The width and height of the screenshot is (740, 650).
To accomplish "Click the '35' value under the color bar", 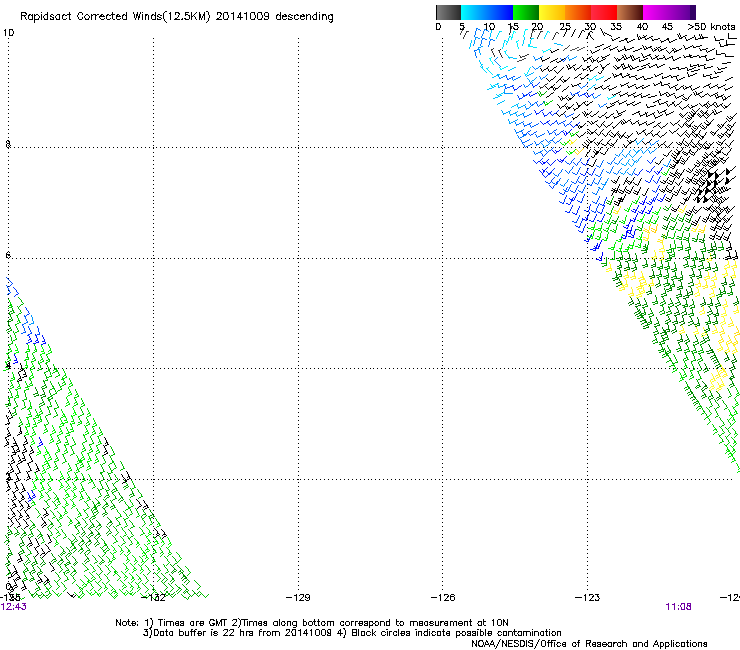I will pos(616,26).
